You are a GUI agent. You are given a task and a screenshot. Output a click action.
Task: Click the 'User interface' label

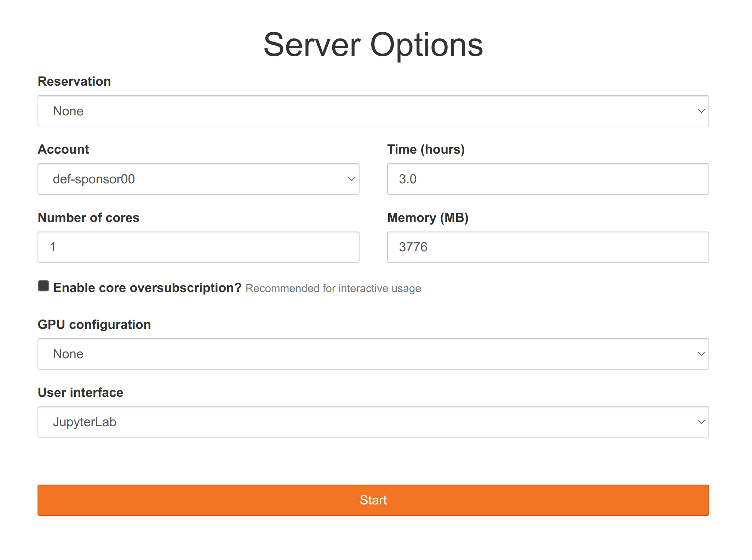tap(80, 393)
